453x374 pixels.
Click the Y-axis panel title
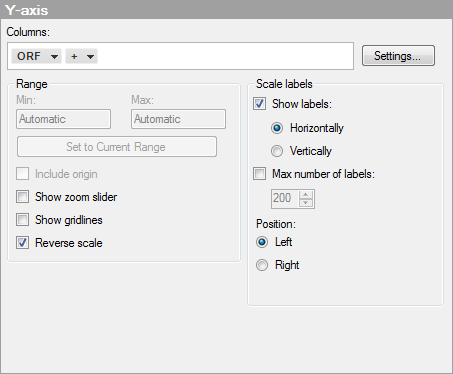(x=27, y=10)
